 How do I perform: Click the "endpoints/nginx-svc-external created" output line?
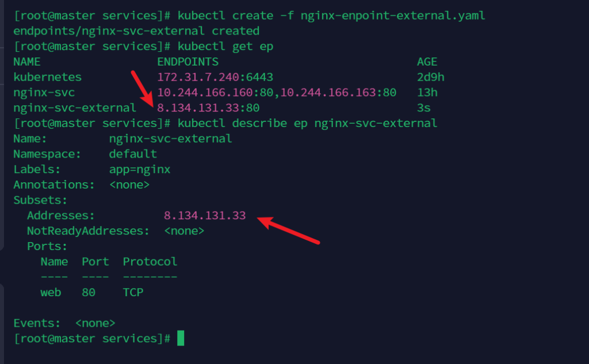(136, 31)
